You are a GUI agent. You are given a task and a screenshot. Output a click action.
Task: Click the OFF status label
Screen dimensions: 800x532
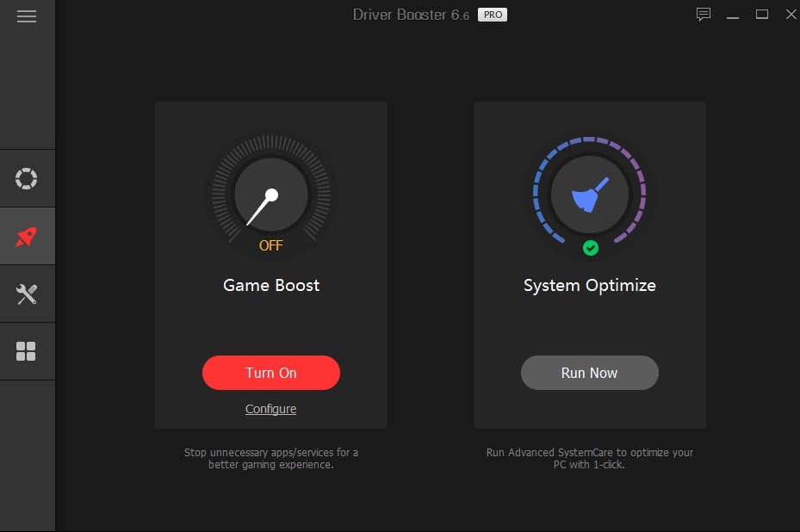click(271, 246)
